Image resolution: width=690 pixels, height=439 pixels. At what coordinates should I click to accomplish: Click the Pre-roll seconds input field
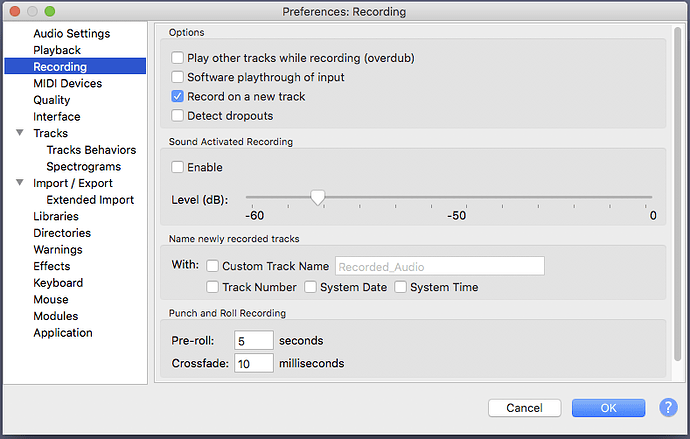[253, 341]
